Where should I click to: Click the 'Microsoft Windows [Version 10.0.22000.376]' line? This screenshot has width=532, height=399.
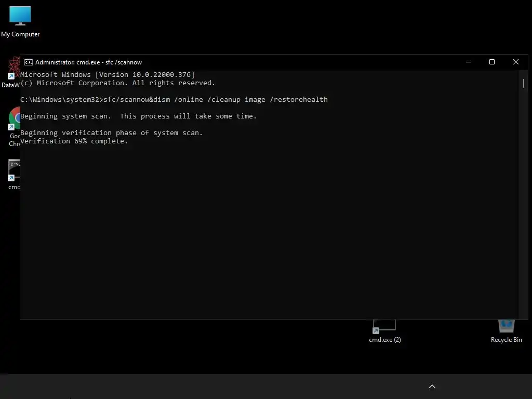[x=108, y=75]
